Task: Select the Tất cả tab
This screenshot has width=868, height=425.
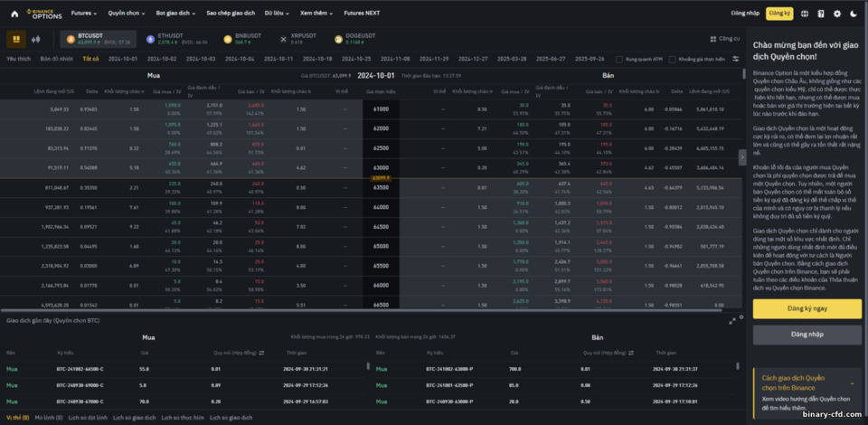Action: (x=90, y=59)
